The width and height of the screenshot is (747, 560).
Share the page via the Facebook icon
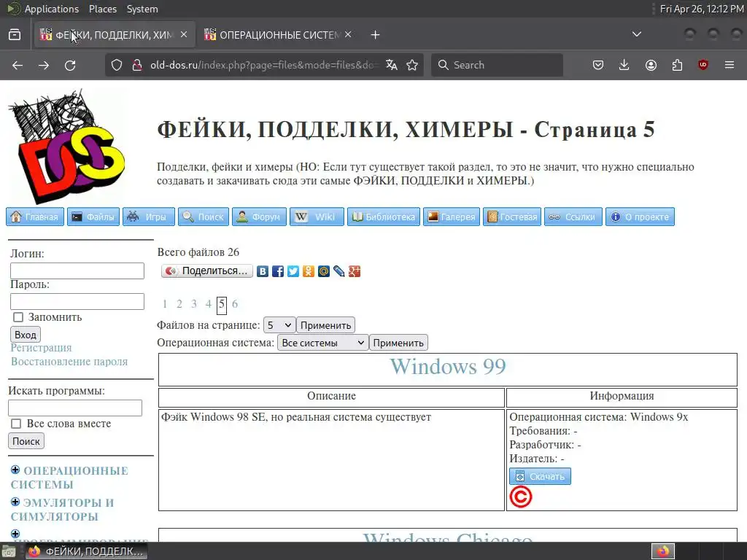tap(278, 271)
